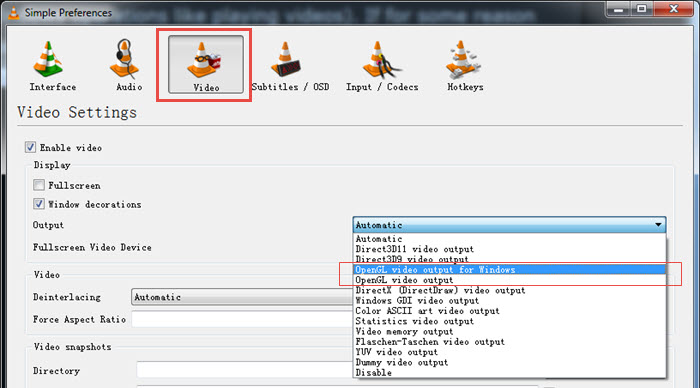Select the plain OpenGL video output option

point(509,280)
